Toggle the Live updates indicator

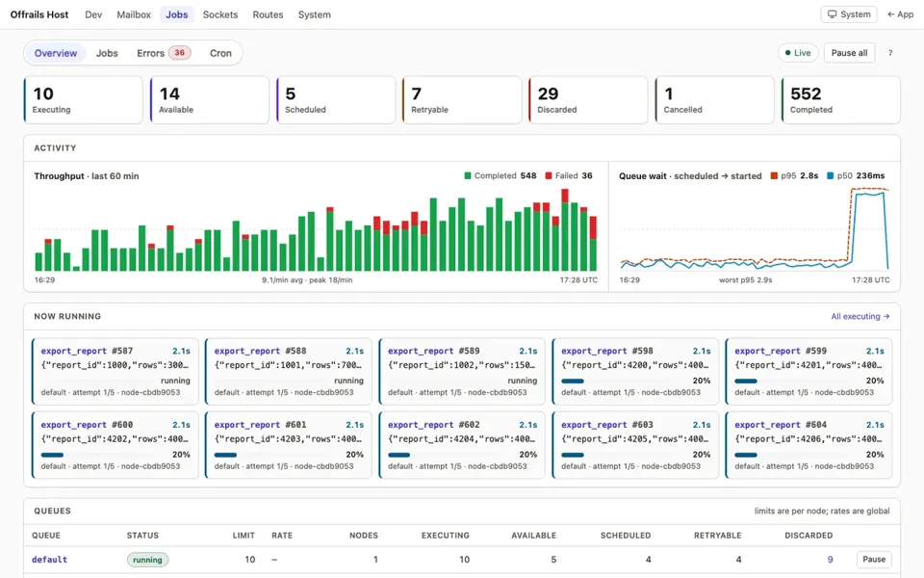pos(798,53)
